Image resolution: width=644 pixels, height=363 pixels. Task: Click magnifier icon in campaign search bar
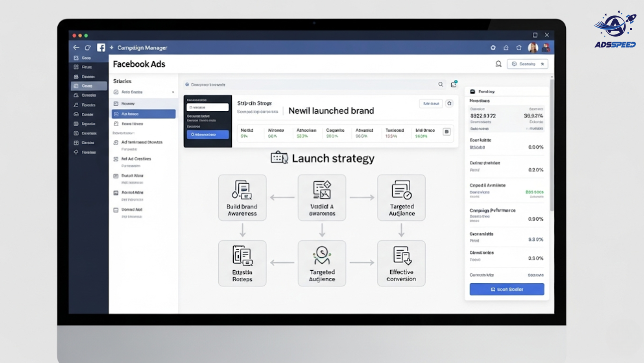[x=441, y=84]
